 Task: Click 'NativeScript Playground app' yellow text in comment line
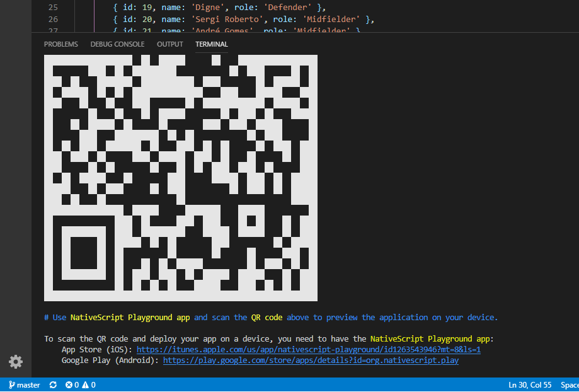(130, 318)
